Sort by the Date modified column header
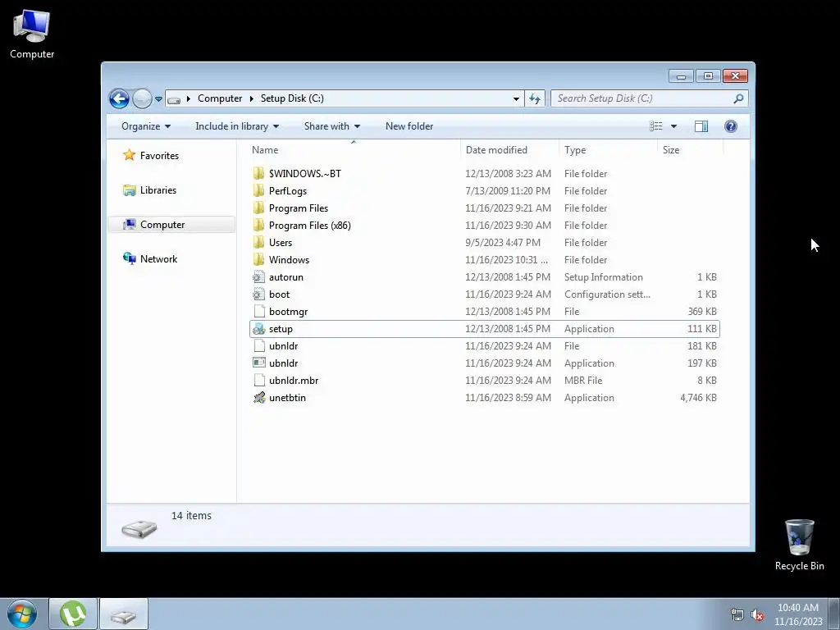This screenshot has width=840, height=630. coord(509,150)
